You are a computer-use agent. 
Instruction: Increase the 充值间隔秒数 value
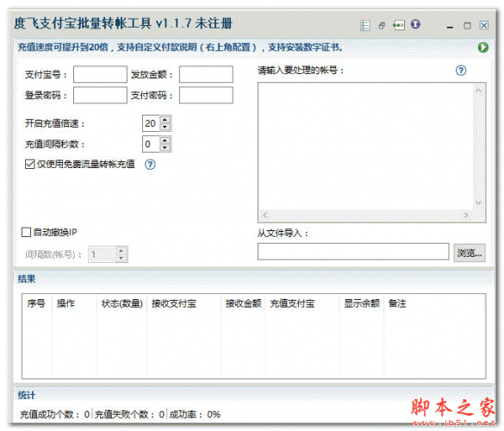[x=165, y=141]
